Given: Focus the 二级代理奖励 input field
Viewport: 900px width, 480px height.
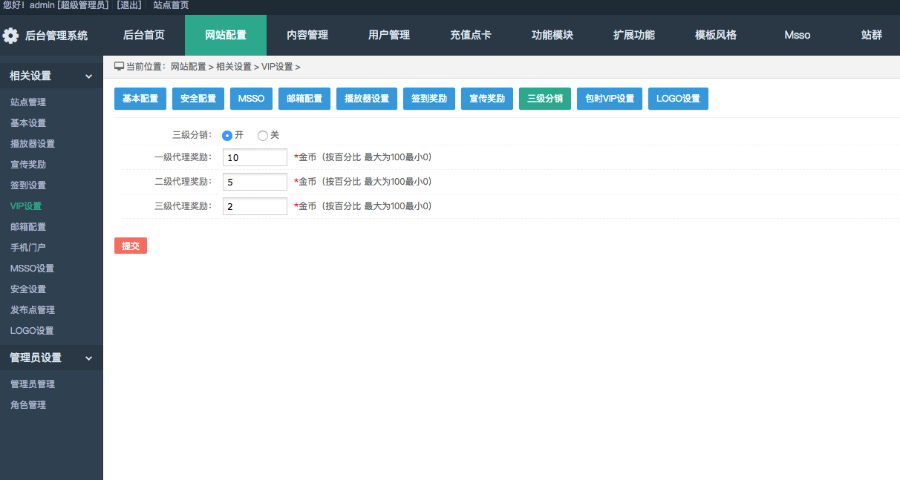Looking at the screenshot, I should pos(255,182).
